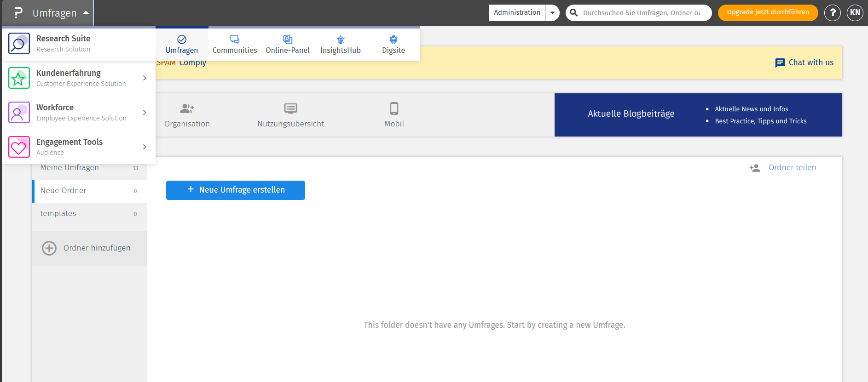Image resolution: width=868 pixels, height=382 pixels.
Task: Click the Mobil label
Action: click(394, 124)
